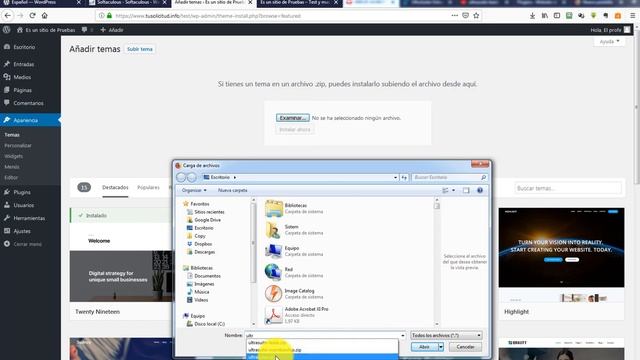This screenshot has width=640, height=360.
Task: Refresh folder in file dialog address bar
Action: tap(404, 178)
